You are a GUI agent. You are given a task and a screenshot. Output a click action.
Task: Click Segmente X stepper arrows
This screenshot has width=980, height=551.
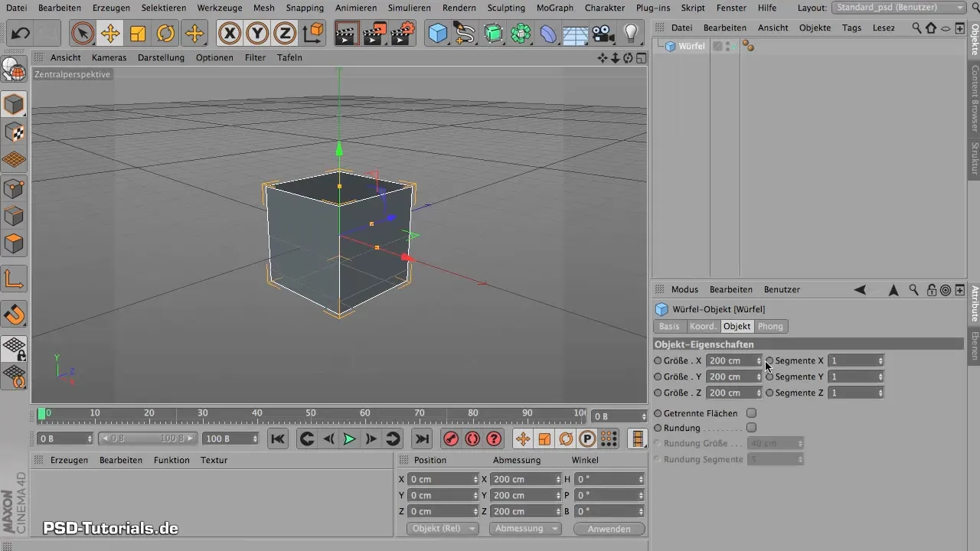coord(880,360)
